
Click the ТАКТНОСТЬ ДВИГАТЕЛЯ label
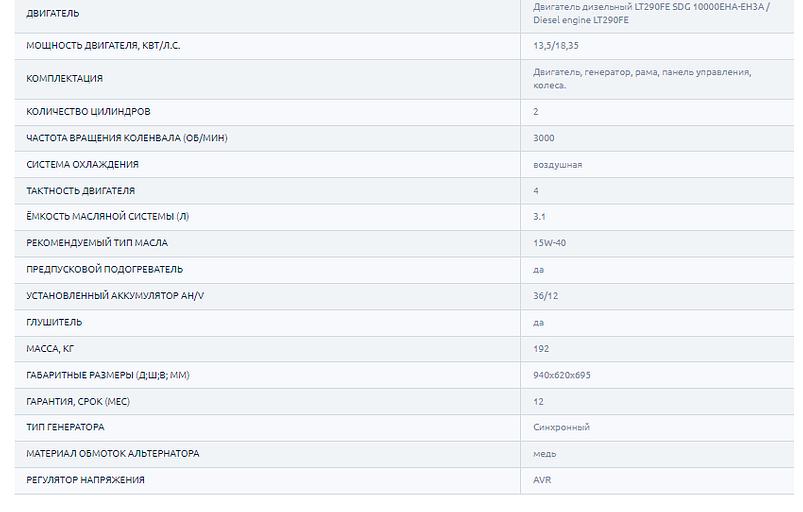click(80, 190)
